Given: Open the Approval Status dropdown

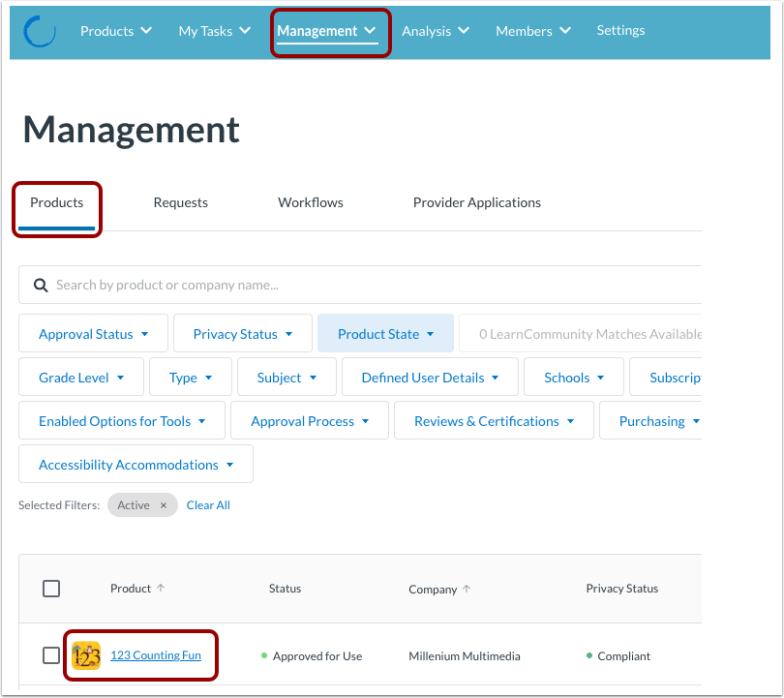Looking at the screenshot, I should coord(92,333).
